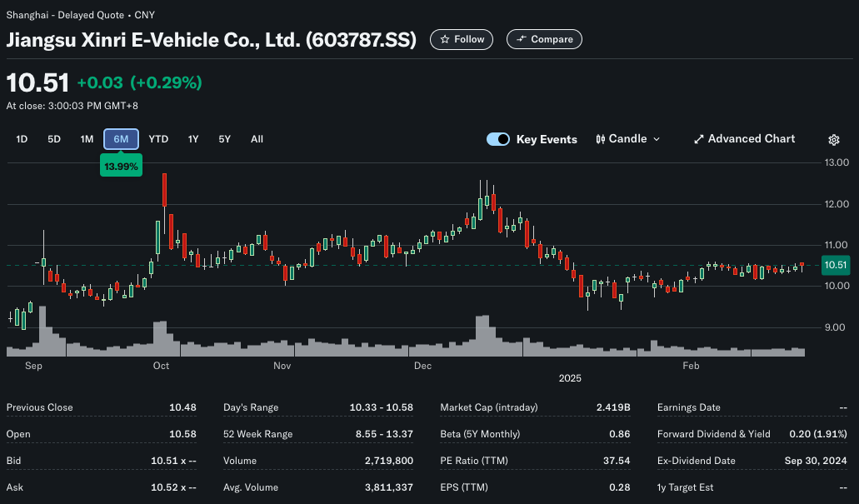Open the Advanced Chart link
Image resolution: width=859 pixels, height=504 pixels.
click(x=745, y=139)
